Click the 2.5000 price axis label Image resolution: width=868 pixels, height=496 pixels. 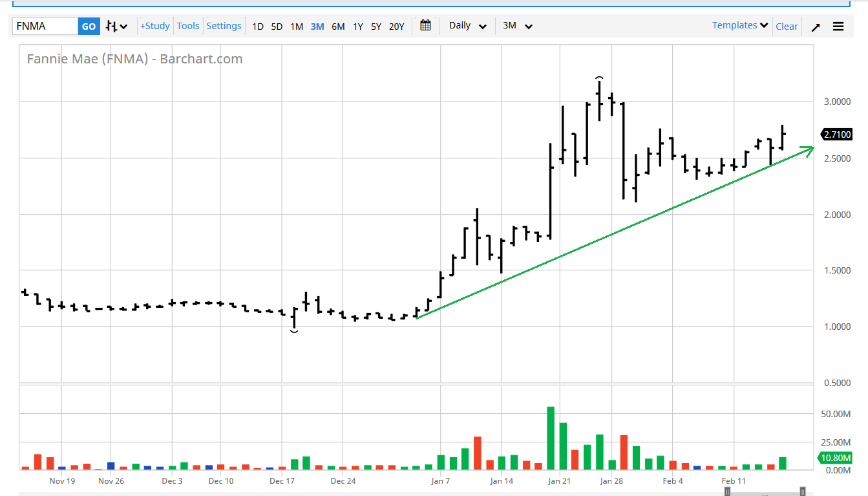837,158
